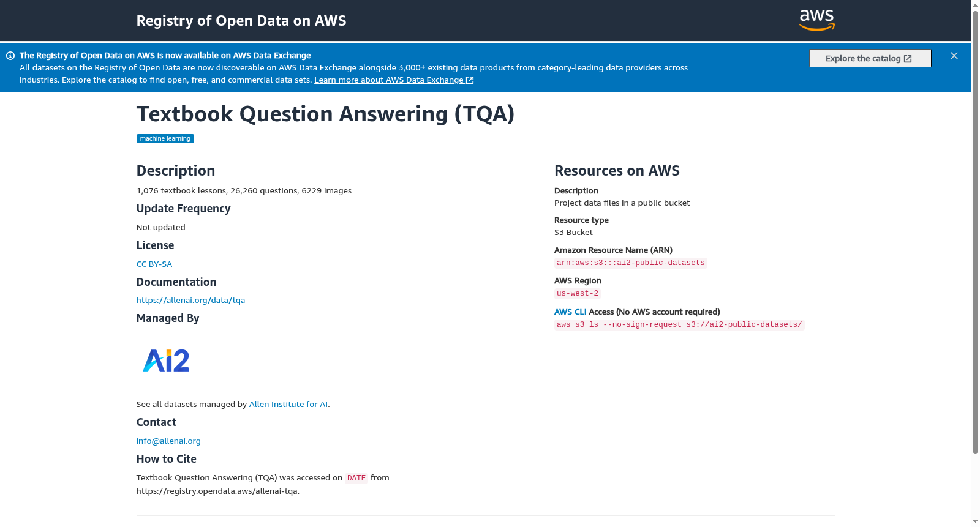This screenshot has height=527, width=980.
Task: Click the Managed By heading
Action: 168,318
